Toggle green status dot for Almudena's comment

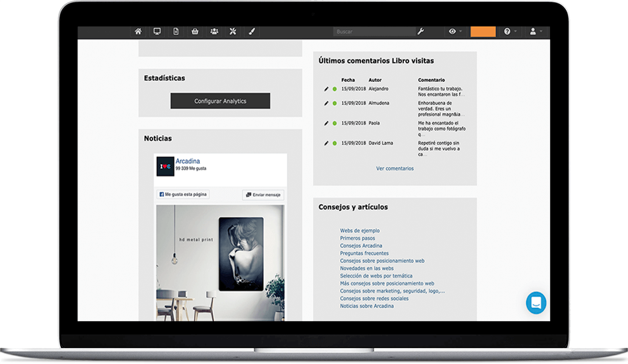[x=334, y=103]
